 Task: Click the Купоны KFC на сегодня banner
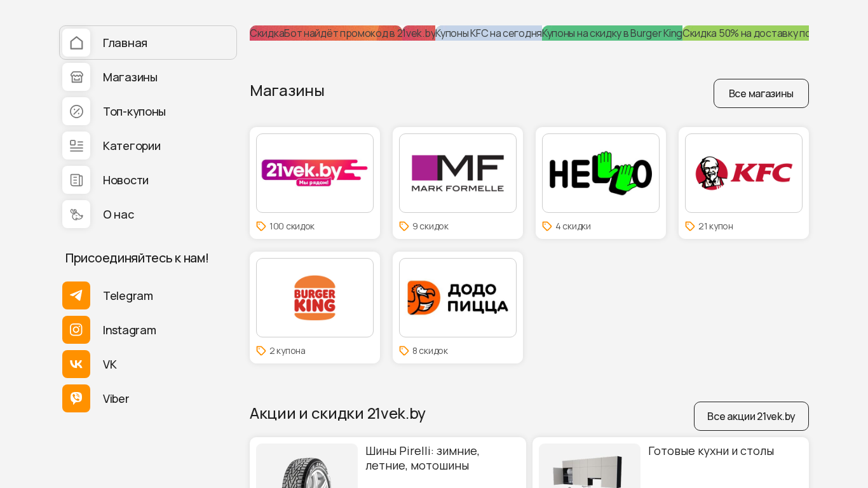coord(488,33)
